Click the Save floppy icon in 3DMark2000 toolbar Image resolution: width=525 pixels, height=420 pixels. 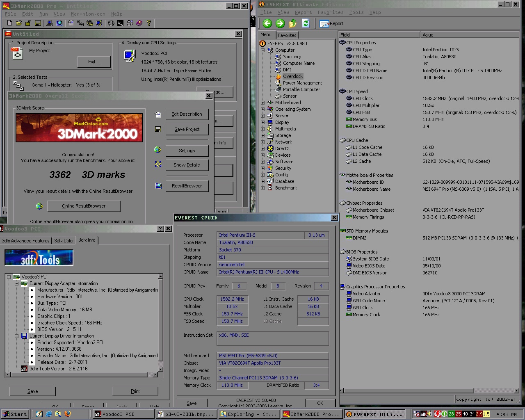click(x=38, y=23)
